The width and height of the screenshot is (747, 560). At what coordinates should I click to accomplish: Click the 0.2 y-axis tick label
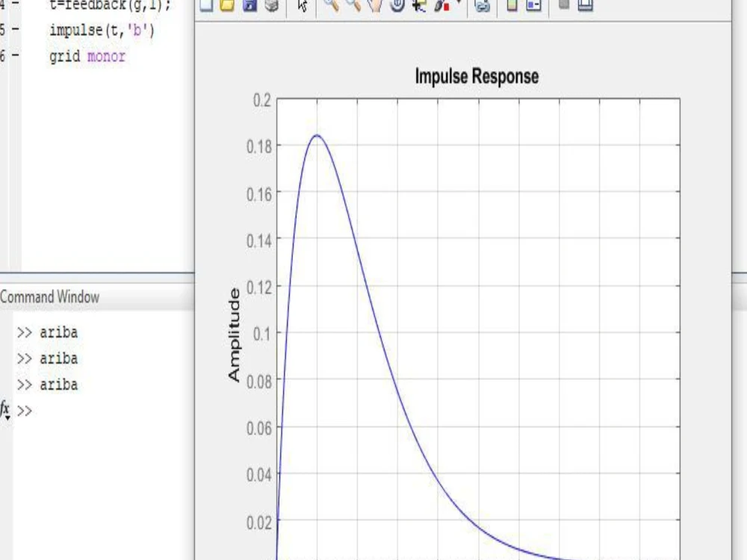(262, 101)
